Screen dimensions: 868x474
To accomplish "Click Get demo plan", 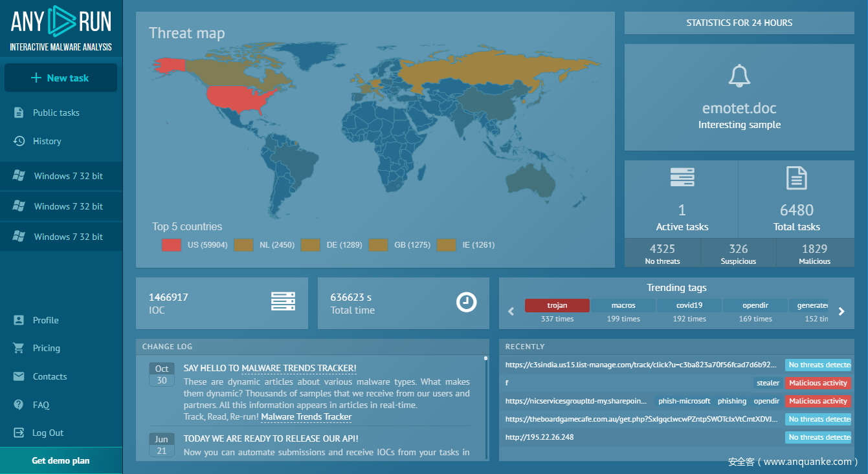I will [61, 460].
